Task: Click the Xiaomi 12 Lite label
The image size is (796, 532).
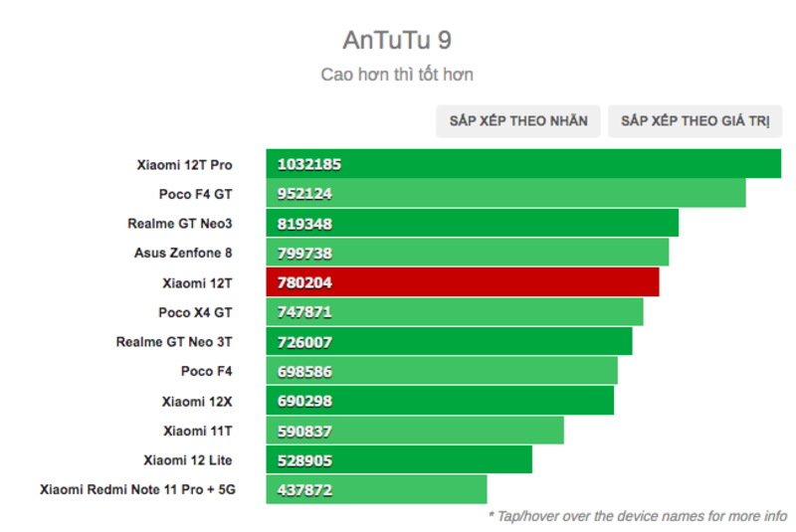Action: [188, 460]
